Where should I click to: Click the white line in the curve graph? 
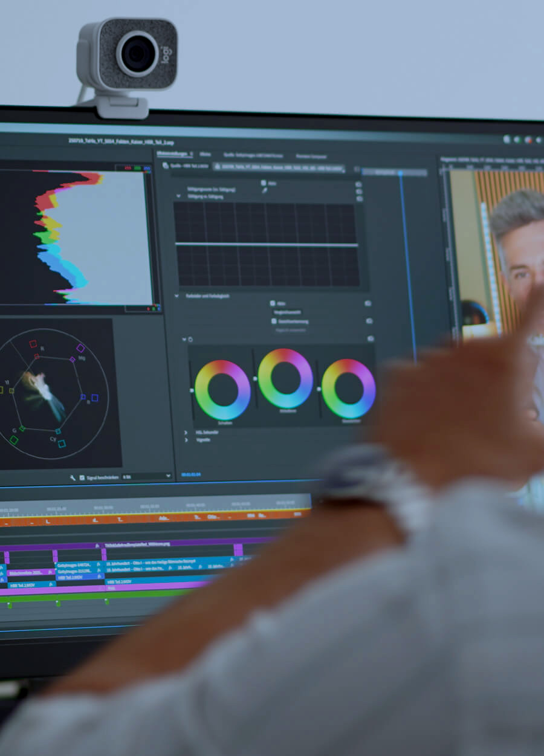point(267,245)
